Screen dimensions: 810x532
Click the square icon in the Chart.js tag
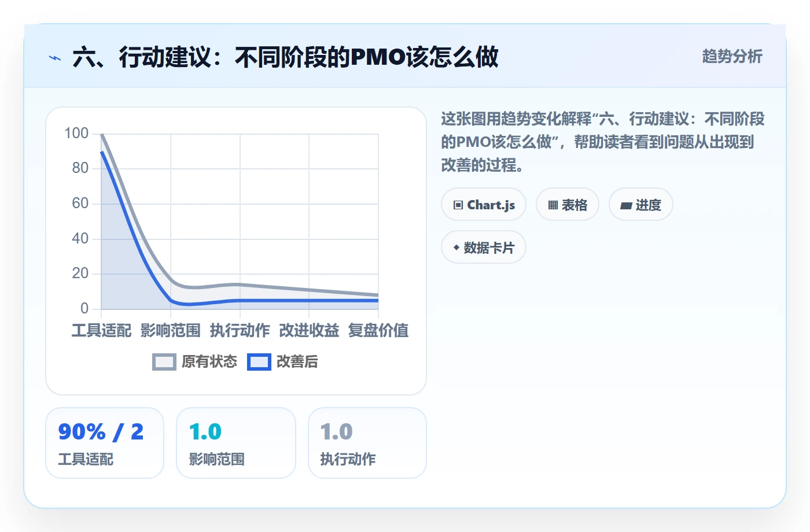point(458,205)
